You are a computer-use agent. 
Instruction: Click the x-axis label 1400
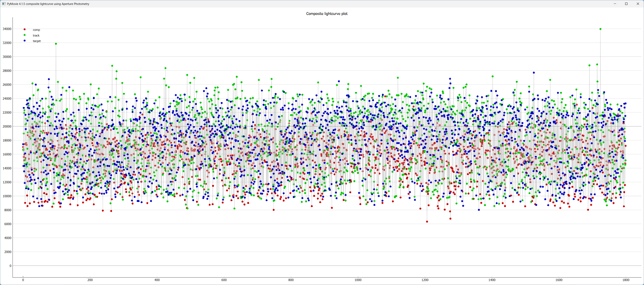[x=492, y=280]
